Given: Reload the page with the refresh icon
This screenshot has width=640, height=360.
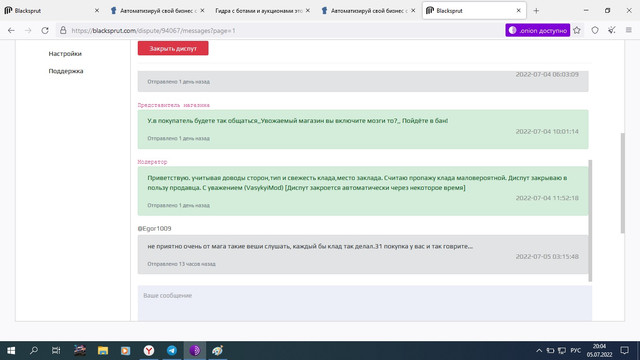Looking at the screenshot, I should coord(45,30).
